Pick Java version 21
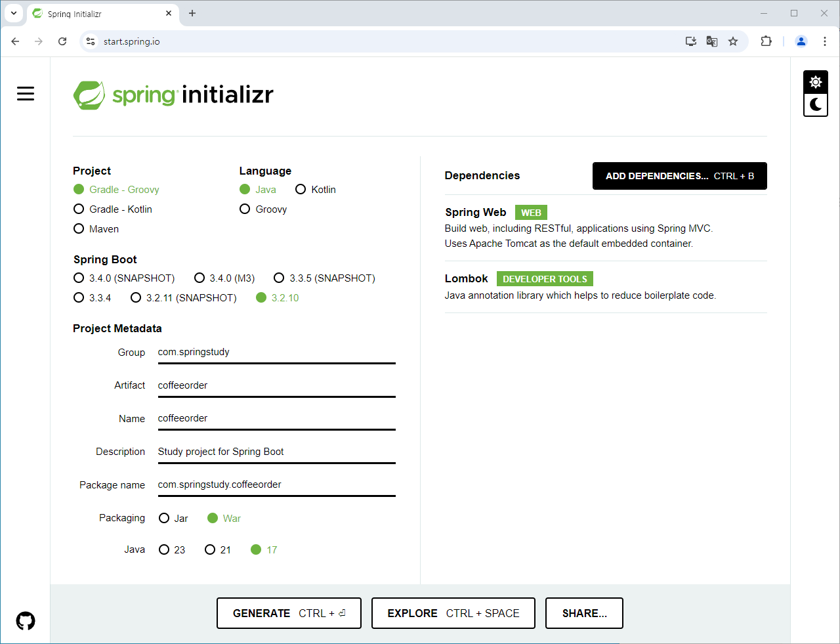The image size is (840, 644). pyautogui.click(x=218, y=550)
